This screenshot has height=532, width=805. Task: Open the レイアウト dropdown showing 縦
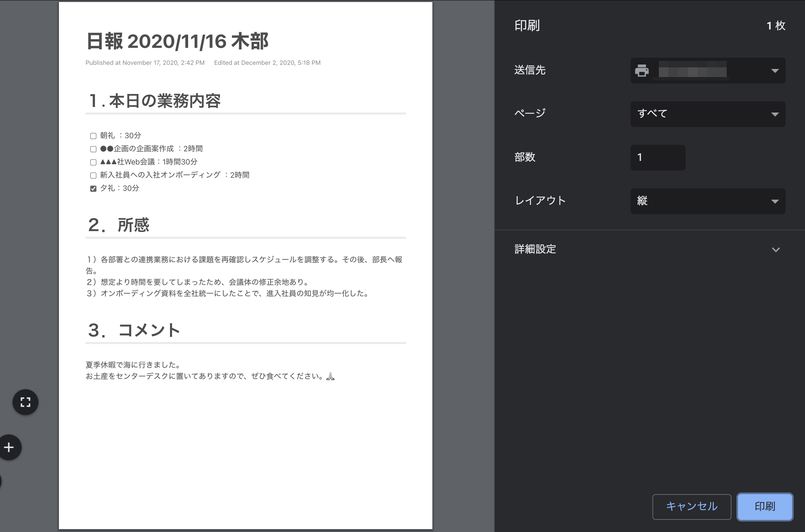pos(708,201)
